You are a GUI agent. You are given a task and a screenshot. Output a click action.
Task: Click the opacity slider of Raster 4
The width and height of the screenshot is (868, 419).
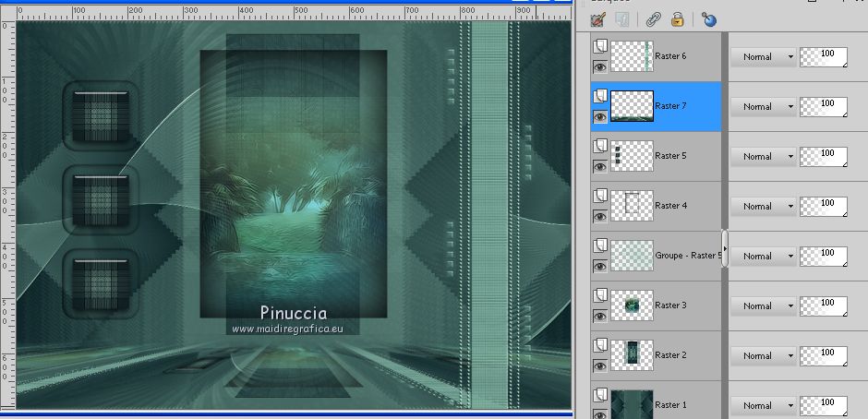click(x=824, y=207)
